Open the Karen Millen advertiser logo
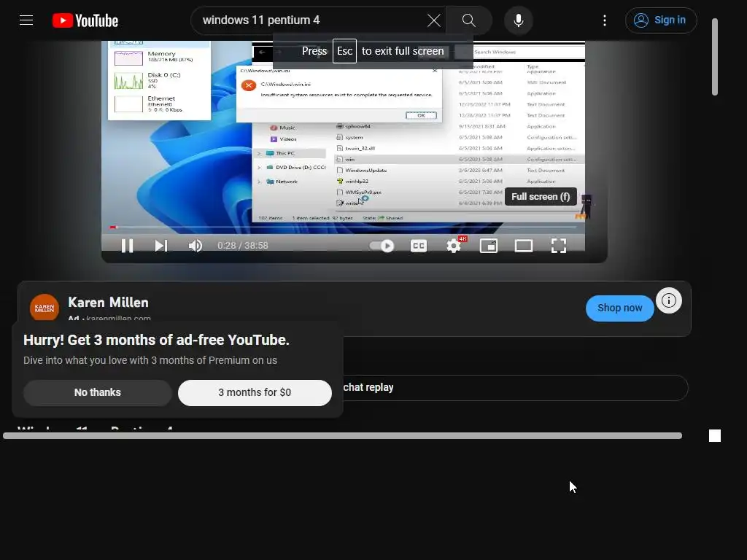 pos(44,308)
